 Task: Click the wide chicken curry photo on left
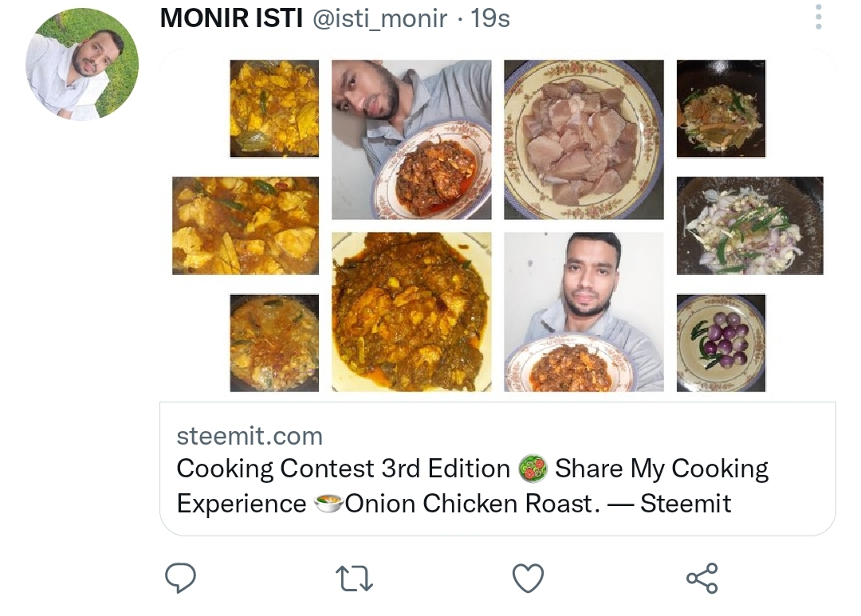(x=246, y=226)
